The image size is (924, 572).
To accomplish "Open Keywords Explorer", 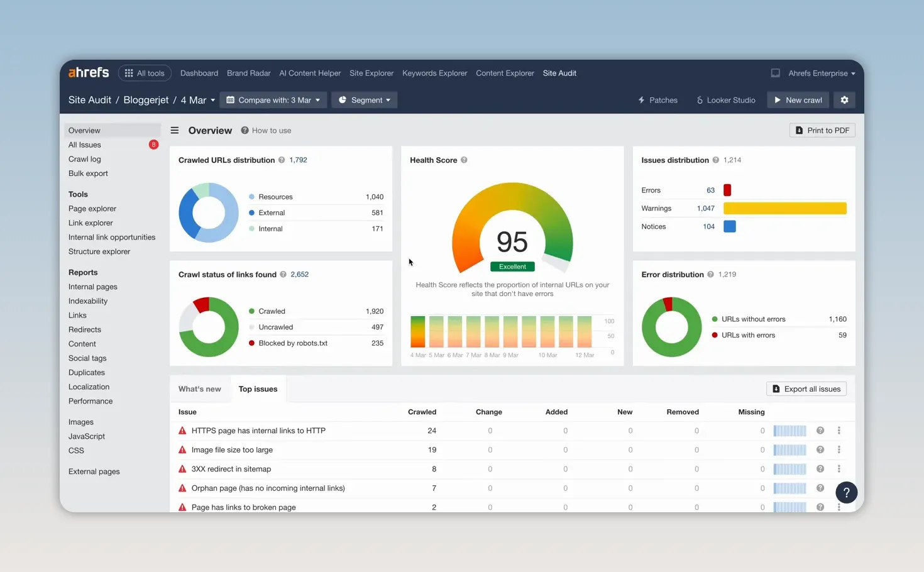I will pyautogui.click(x=435, y=73).
